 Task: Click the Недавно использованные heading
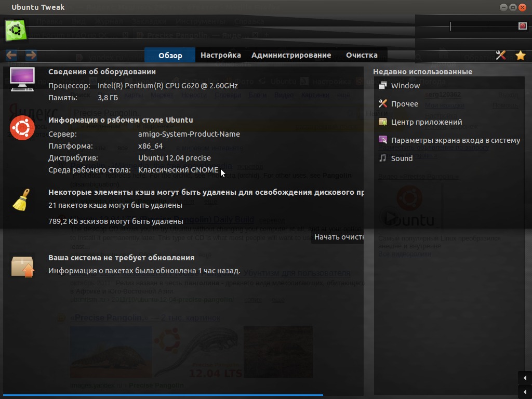(422, 72)
